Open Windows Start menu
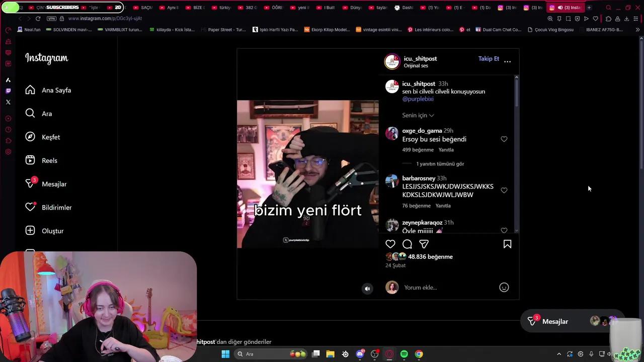644x362 pixels. [225, 354]
